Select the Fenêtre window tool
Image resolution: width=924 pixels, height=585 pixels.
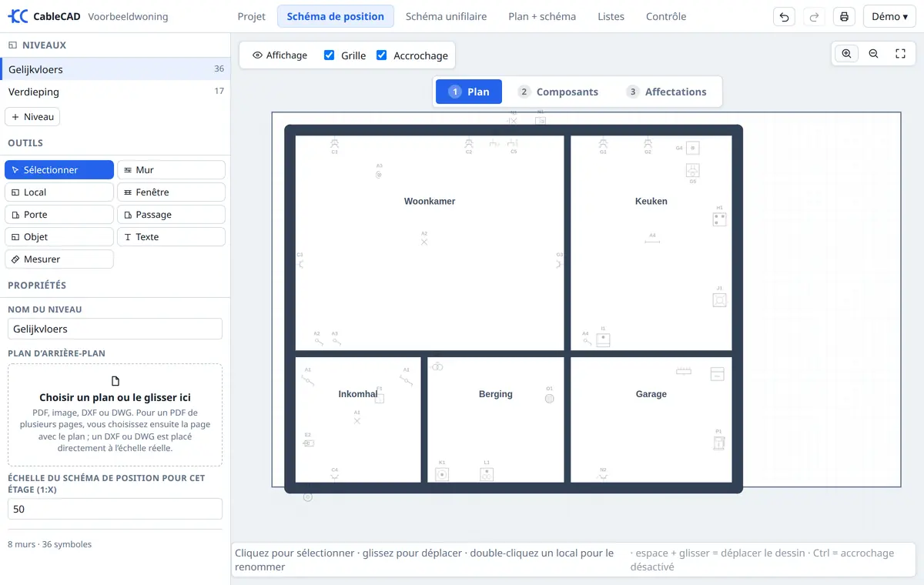coord(171,192)
